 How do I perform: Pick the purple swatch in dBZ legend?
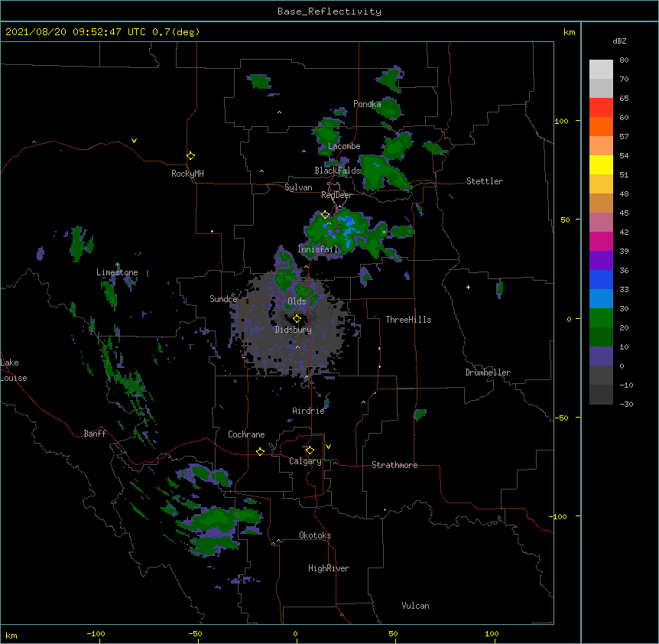[601, 261]
